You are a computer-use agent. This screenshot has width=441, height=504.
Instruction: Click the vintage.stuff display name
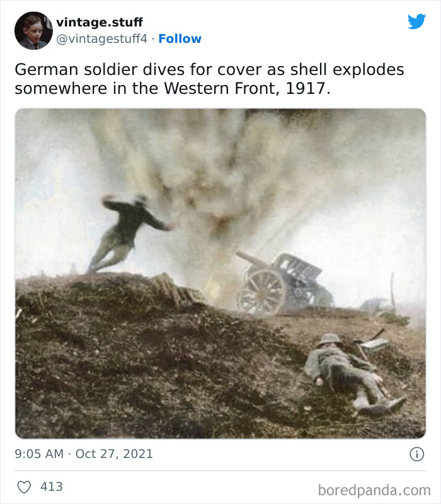pos(100,22)
